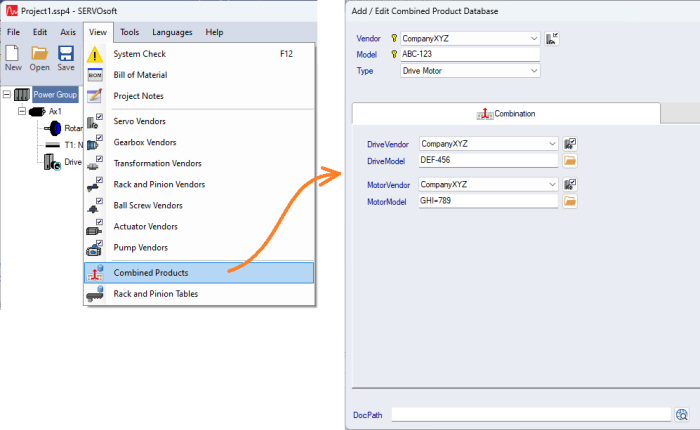
Task: Click the vendor icon beside DriveVendor field
Action: (x=570, y=144)
